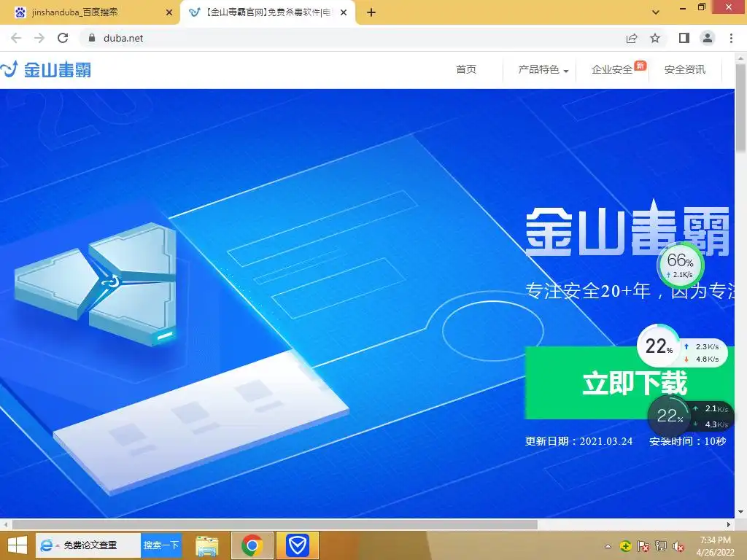This screenshot has height=560, width=747.
Task: Click green plus tray icon
Action: (626, 546)
